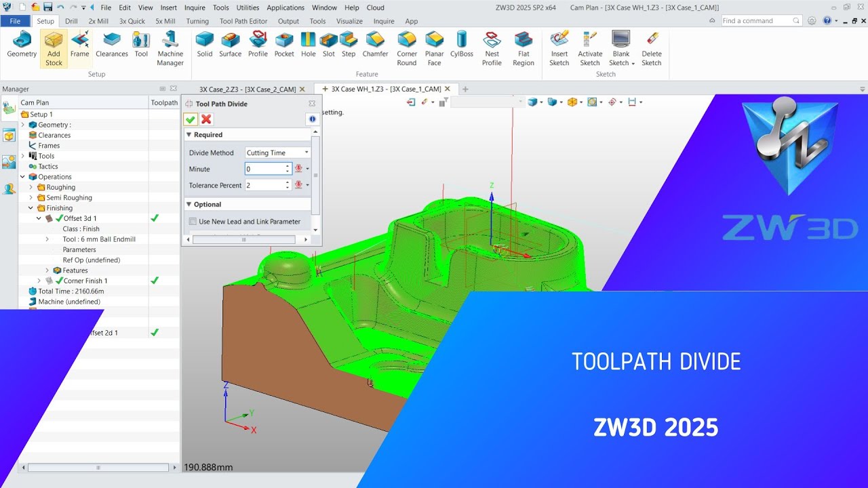Collapse the Offset 3d 1 operation
Image resolution: width=868 pixels, height=488 pixels.
click(39, 218)
